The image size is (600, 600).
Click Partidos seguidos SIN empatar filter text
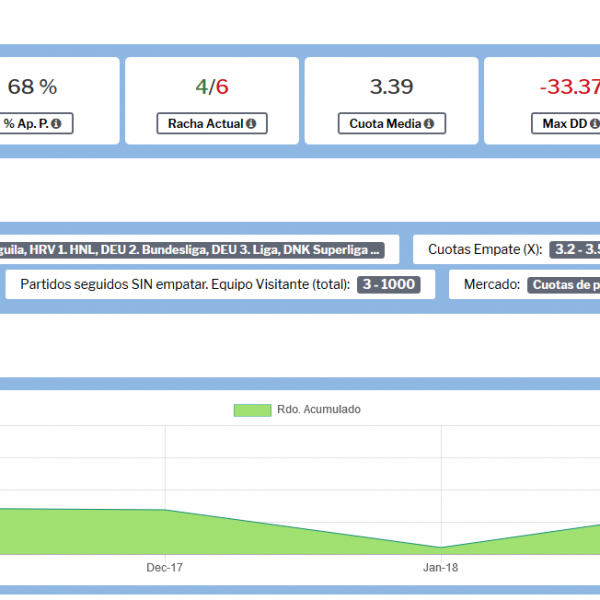pos(185,284)
